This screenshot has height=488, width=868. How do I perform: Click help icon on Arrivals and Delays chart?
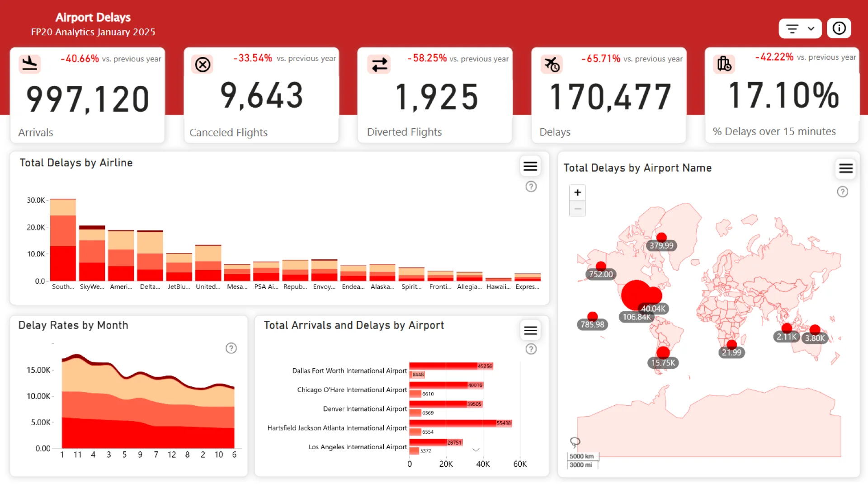pos(531,349)
